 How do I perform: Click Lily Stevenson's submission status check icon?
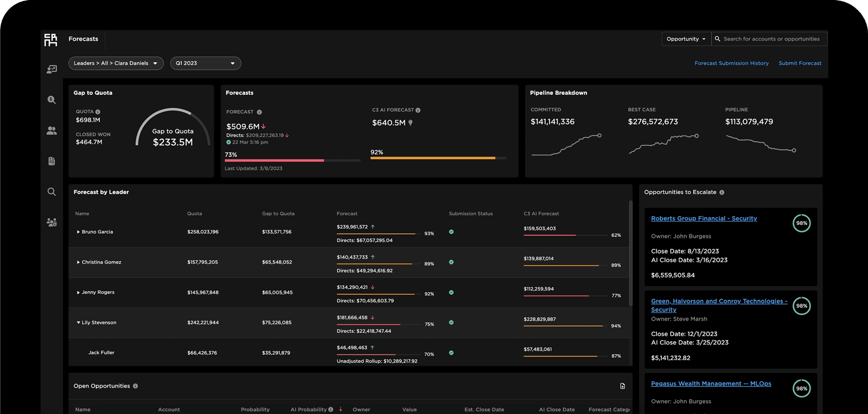point(451,322)
